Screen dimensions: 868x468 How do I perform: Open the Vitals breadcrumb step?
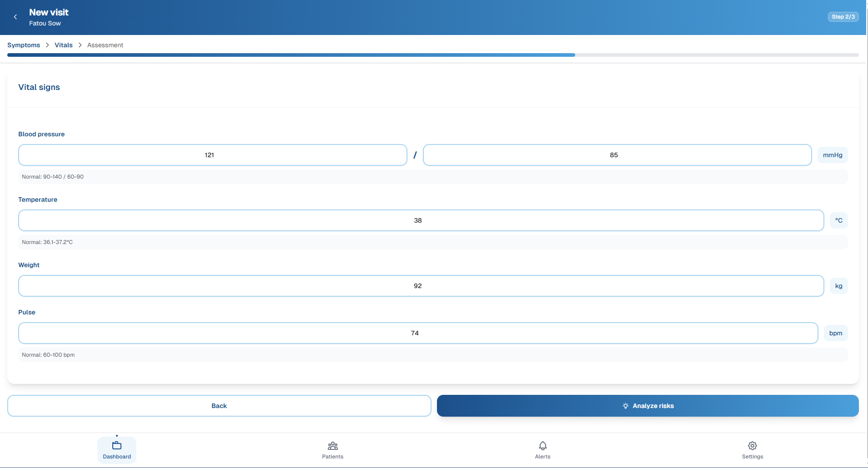tap(63, 45)
